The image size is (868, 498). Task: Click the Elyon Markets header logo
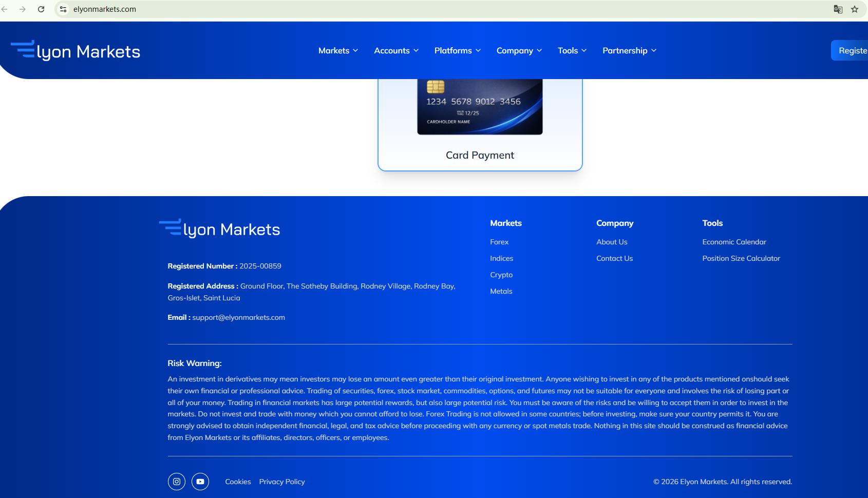point(76,51)
